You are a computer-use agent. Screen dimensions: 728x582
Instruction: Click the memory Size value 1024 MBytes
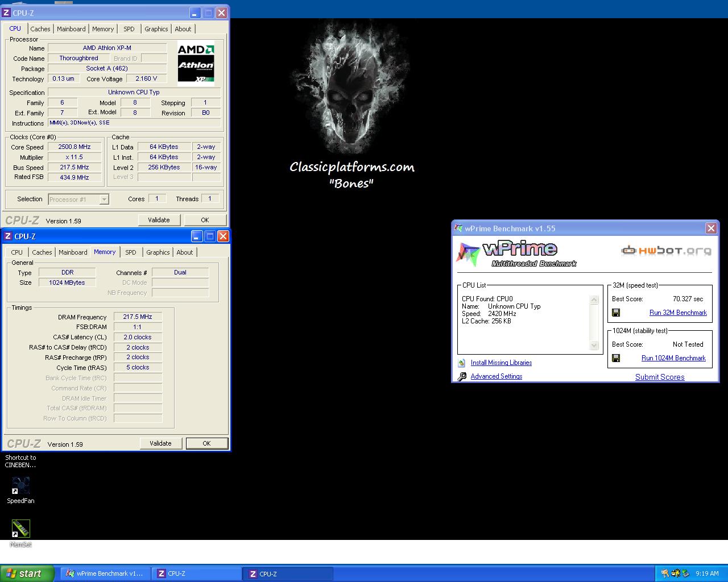coord(67,282)
